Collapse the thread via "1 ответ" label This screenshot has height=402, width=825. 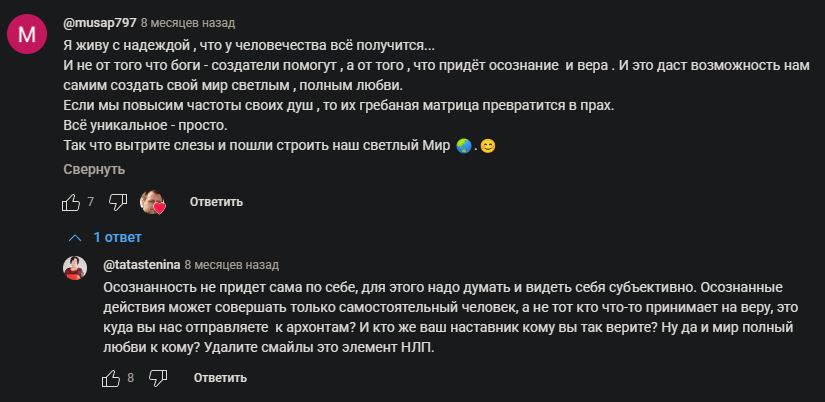pos(117,238)
